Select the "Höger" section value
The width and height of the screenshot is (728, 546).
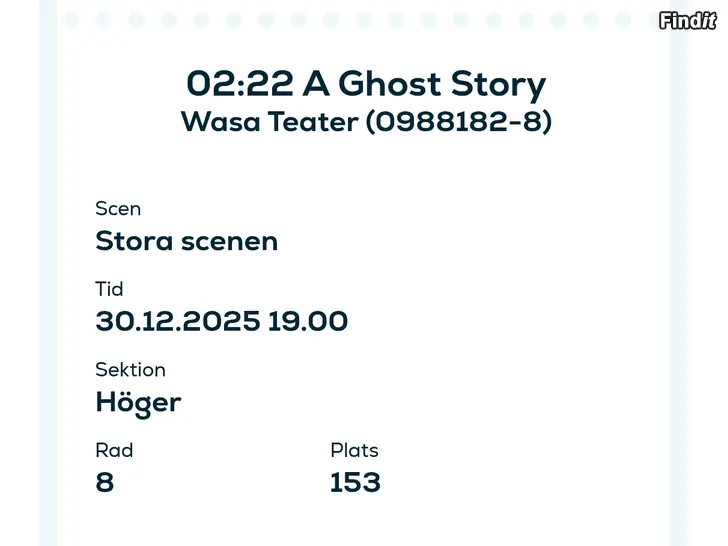138,402
